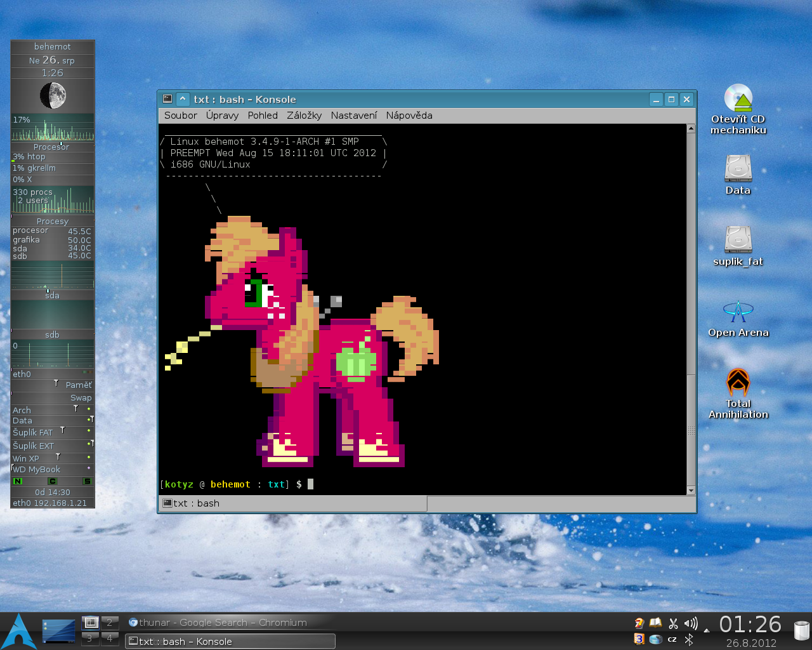The height and width of the screenshot is (650, 812).
Task: Open the volume mixer speaker icon
Action: click(690, 623)
